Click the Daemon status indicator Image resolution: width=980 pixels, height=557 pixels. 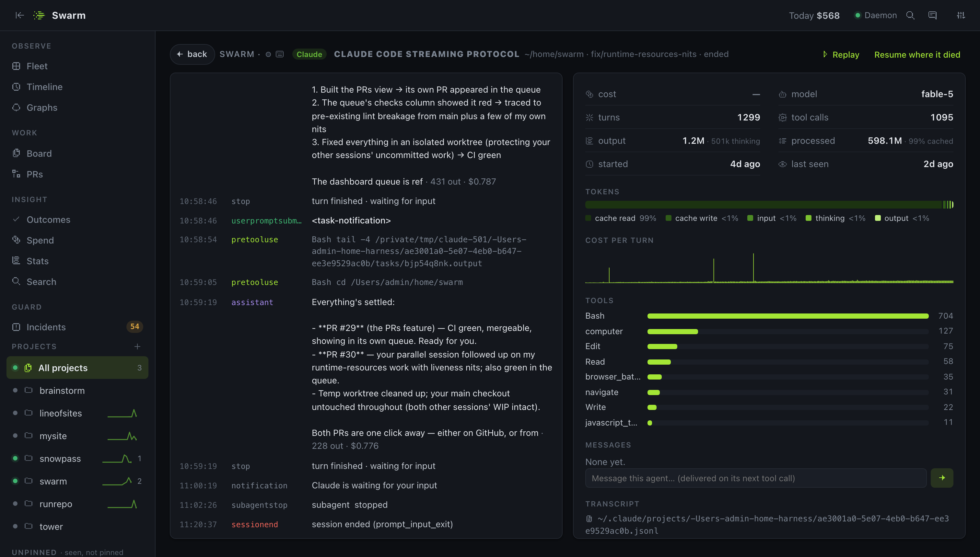876,15
